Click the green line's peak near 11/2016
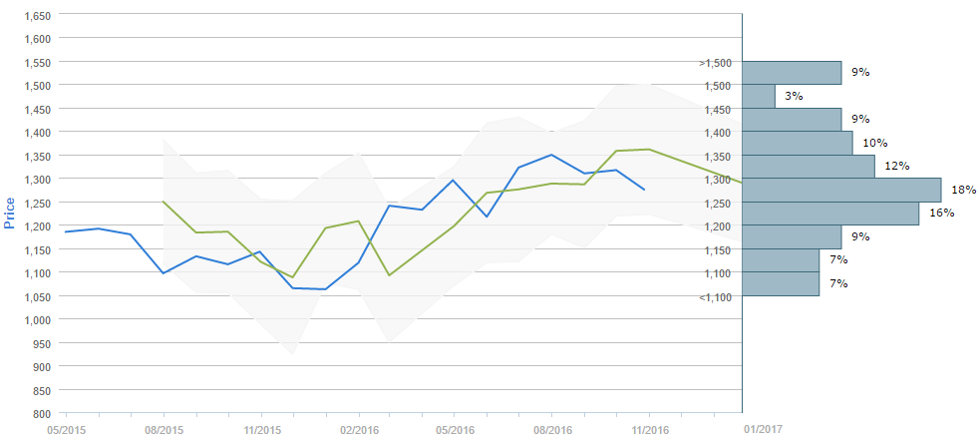 tap(649, 150)
